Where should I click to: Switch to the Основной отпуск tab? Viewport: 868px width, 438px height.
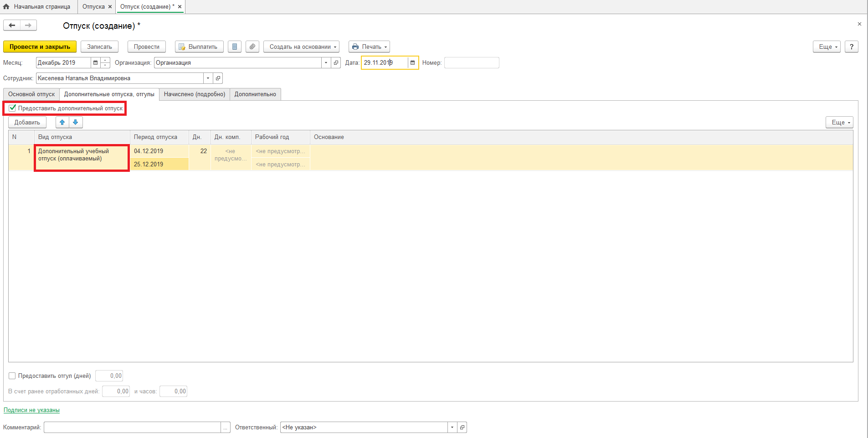(31, 94)
